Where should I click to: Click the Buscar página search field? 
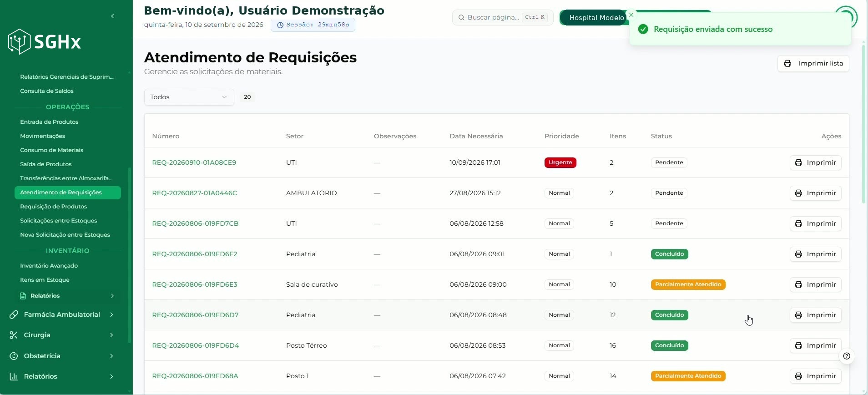pyautogui.click(x=503, y=17)
